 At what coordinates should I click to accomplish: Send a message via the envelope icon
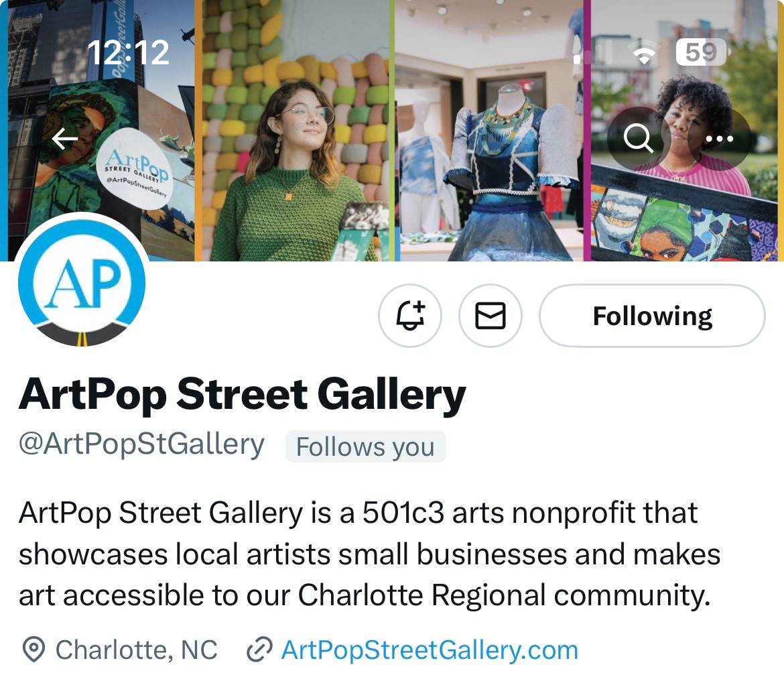490,316
